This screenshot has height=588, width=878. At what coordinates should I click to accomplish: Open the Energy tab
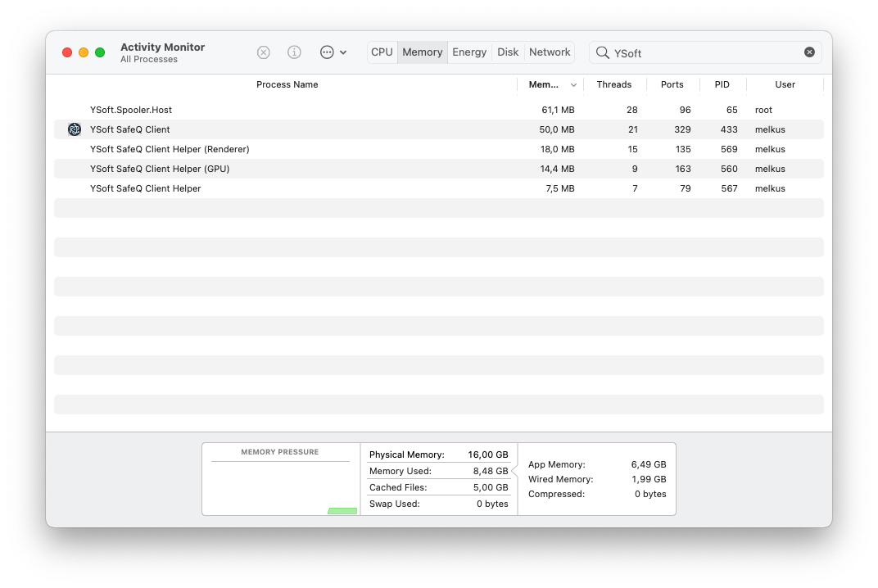click(469, 52)
